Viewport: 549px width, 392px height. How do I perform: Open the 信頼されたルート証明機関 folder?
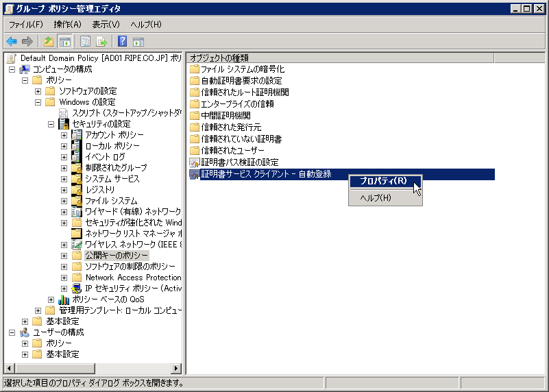point(244,92)
